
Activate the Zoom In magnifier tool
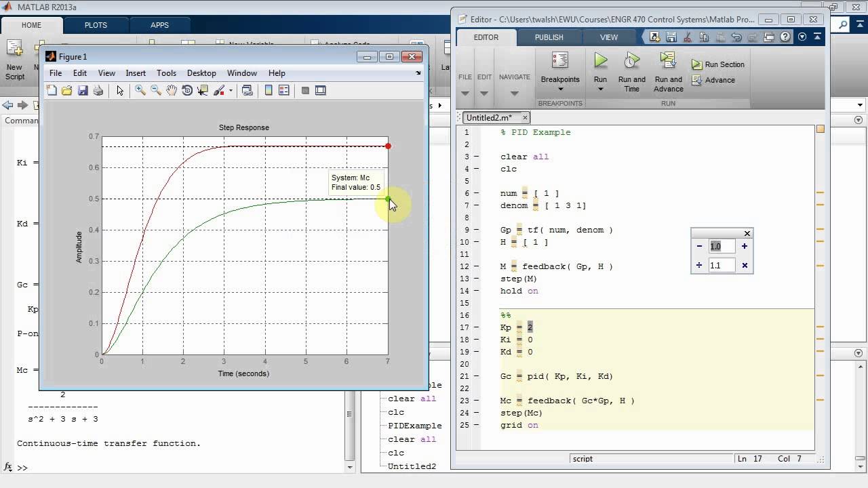[x=140, y=90]
